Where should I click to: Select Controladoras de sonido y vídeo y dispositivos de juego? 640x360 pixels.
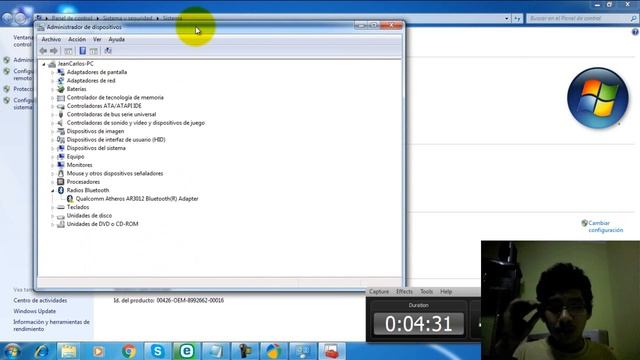(x=136, y=123)
